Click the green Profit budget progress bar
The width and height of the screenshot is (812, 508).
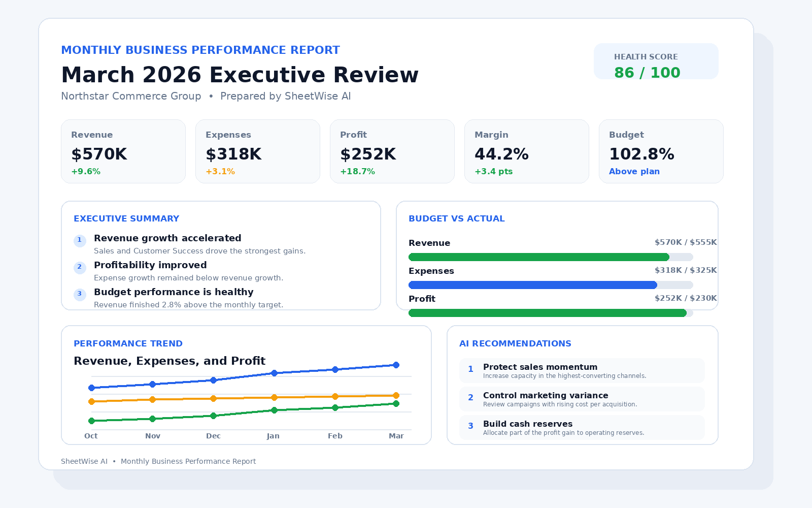click(x=548, y=313)
